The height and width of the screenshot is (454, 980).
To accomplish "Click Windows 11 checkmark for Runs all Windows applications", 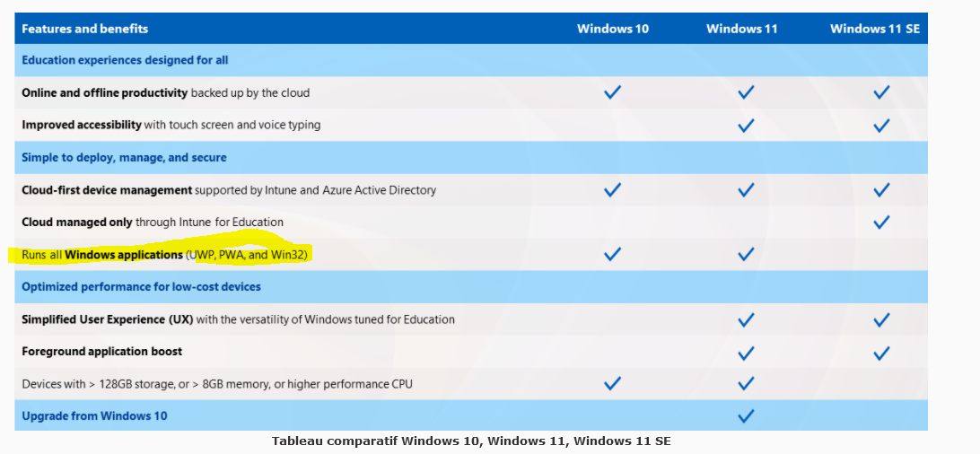I will point(746,254).
